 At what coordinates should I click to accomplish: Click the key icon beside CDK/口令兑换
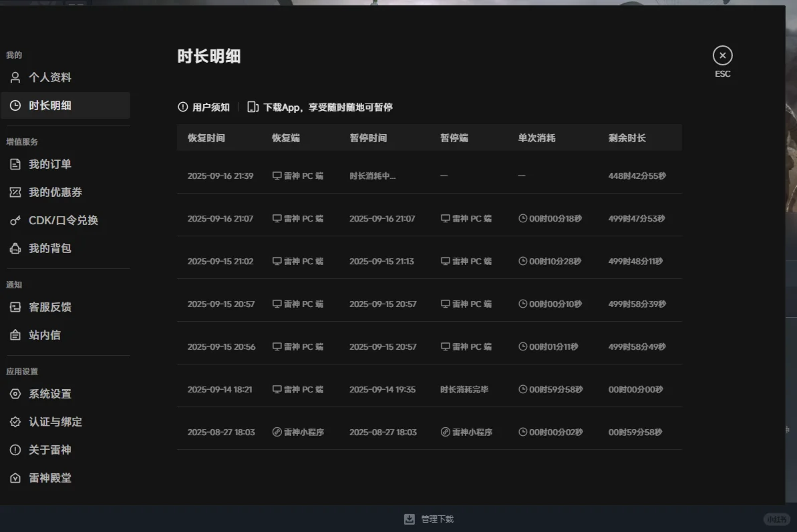15,220
